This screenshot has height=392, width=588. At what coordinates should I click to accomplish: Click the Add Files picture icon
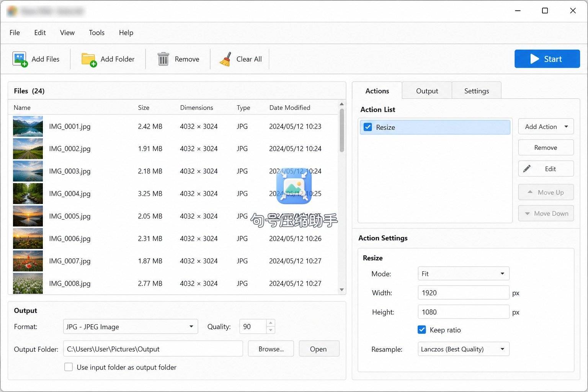(x=20, y=59)
